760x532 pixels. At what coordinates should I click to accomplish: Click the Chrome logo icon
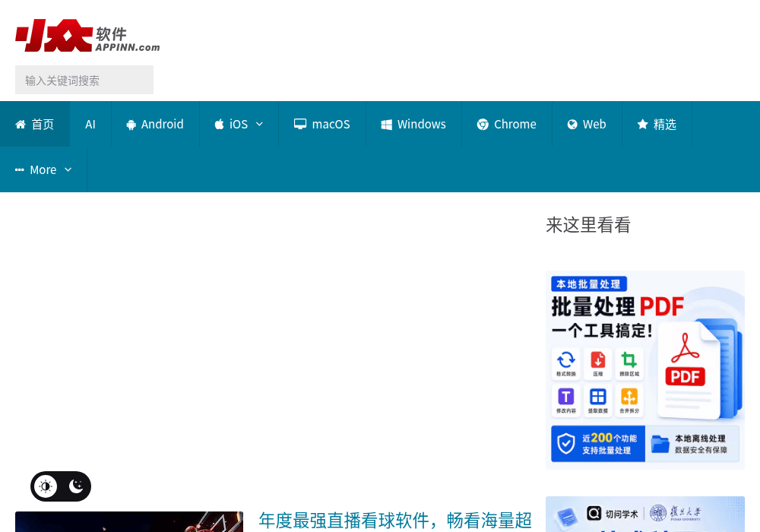tap(483, 125)
